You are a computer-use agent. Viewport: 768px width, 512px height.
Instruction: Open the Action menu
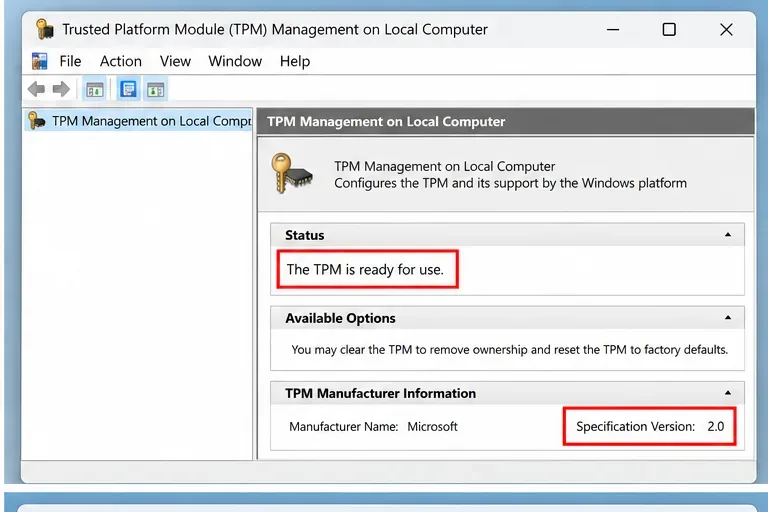[x=120, y=61]
